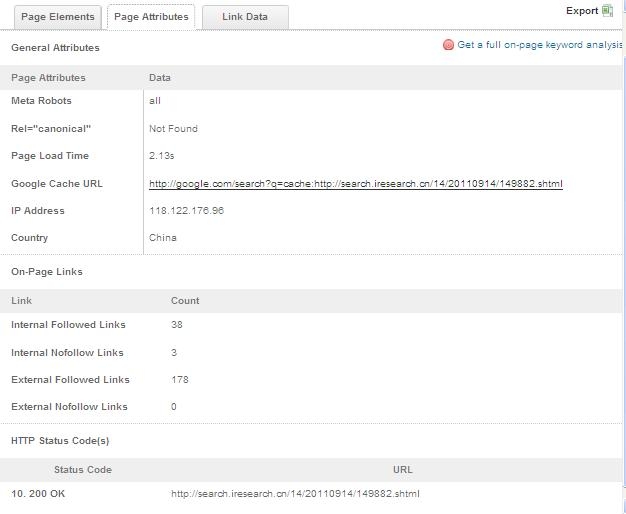This screenshot has width=626, height=514.
Task: Click the red target keyword analysis icon
Action: [448, 45]
